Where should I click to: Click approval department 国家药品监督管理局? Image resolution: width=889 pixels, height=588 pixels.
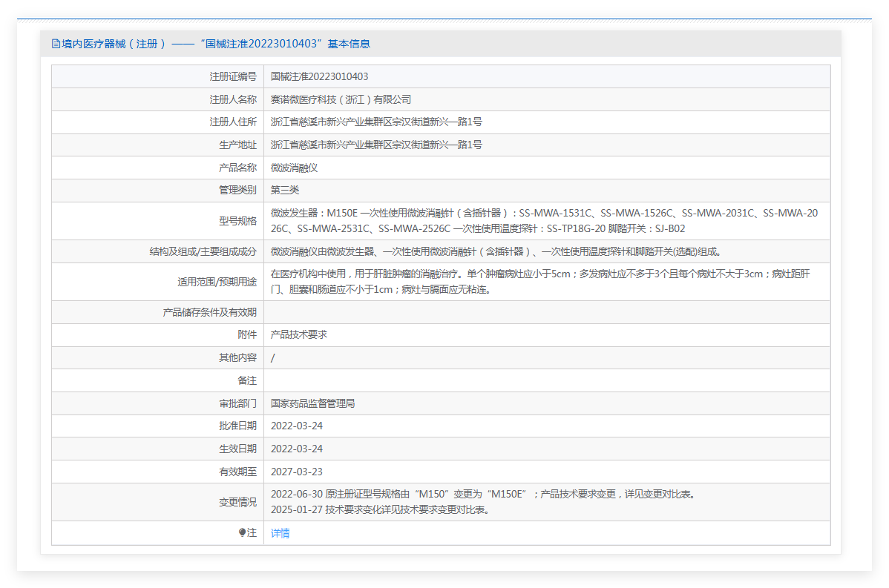(312, 403)
